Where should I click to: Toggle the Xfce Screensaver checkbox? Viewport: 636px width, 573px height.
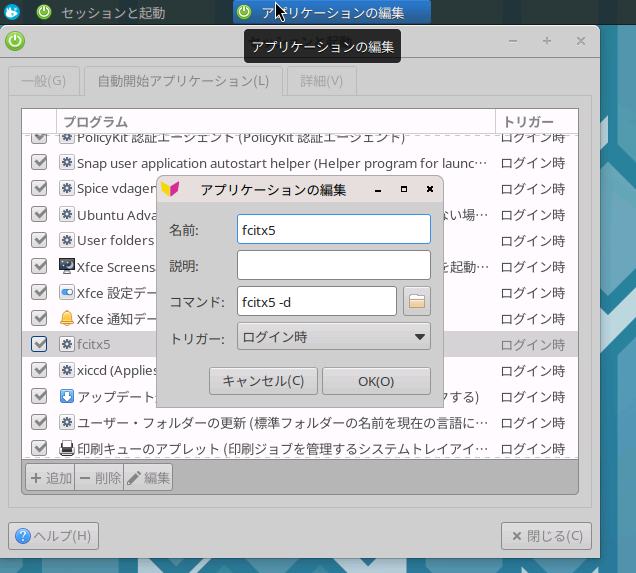coord(39,266)
